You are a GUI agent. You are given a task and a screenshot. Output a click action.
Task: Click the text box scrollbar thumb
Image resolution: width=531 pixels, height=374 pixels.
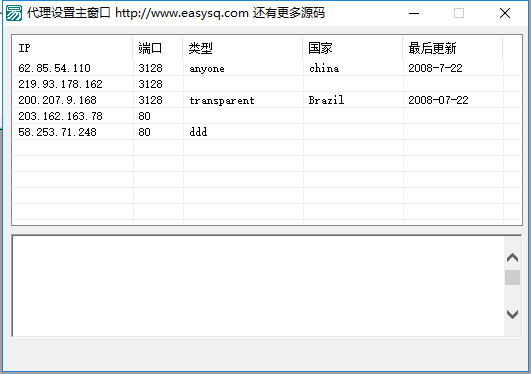click(x=512, y=277)
